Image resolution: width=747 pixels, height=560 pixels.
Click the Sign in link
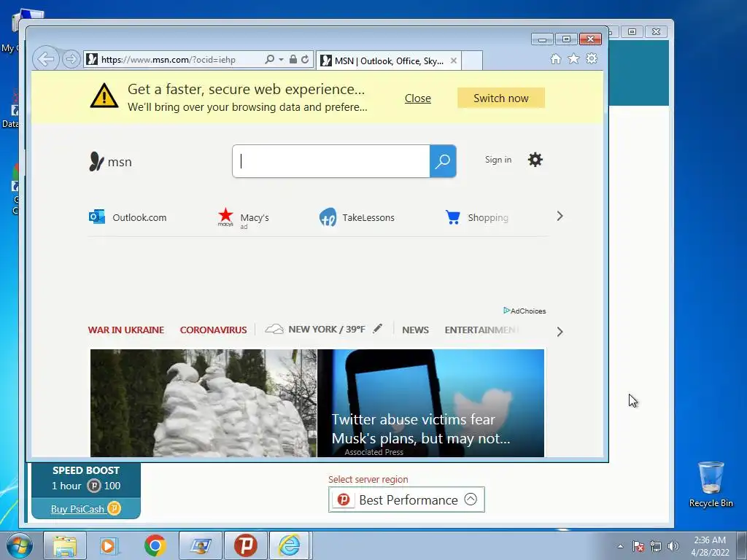click(x=498, y=160)
